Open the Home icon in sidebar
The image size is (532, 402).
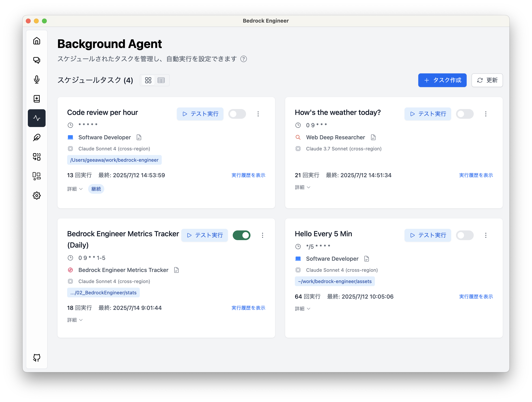pyautogui.click(x=37, y=41)
